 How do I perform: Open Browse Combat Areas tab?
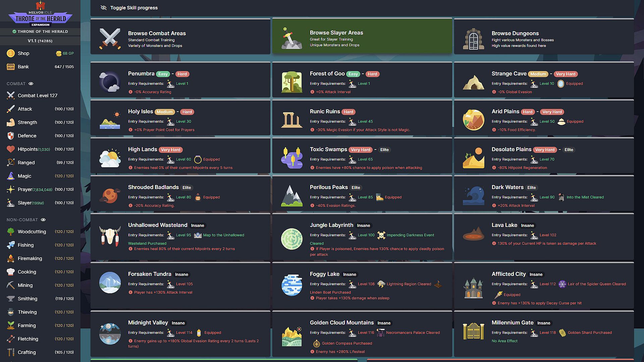click(180, 37)
